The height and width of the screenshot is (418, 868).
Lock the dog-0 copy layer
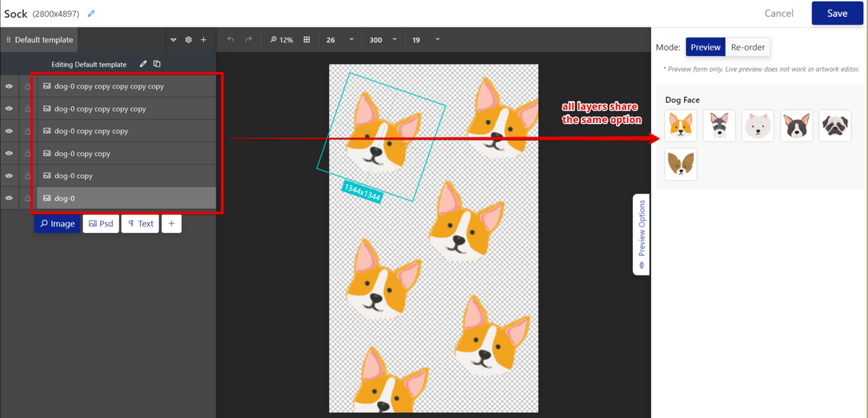point(27,176)
